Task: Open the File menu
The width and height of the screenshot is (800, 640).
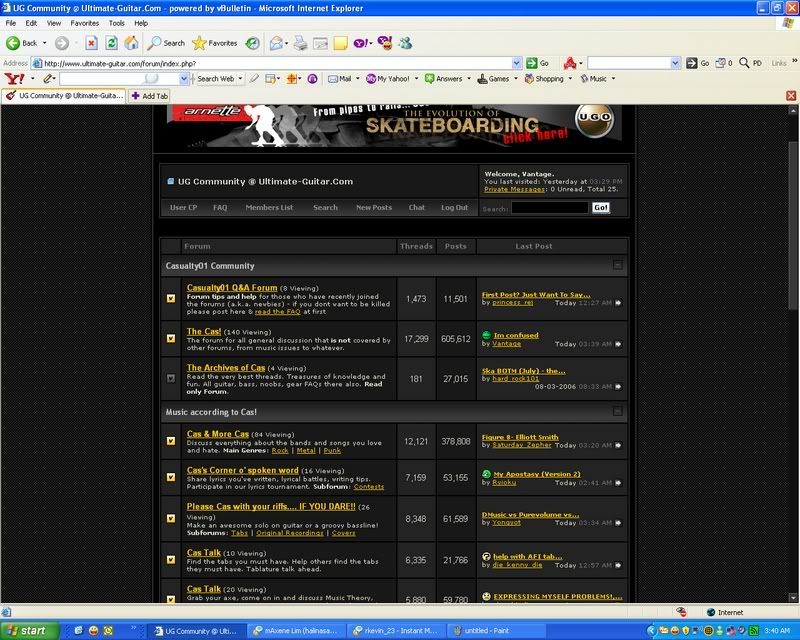Action: tap(11, 23)
